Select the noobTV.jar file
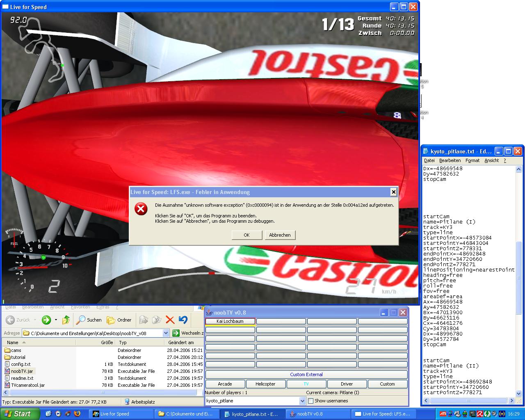The image size is (525, 420). 19,371
